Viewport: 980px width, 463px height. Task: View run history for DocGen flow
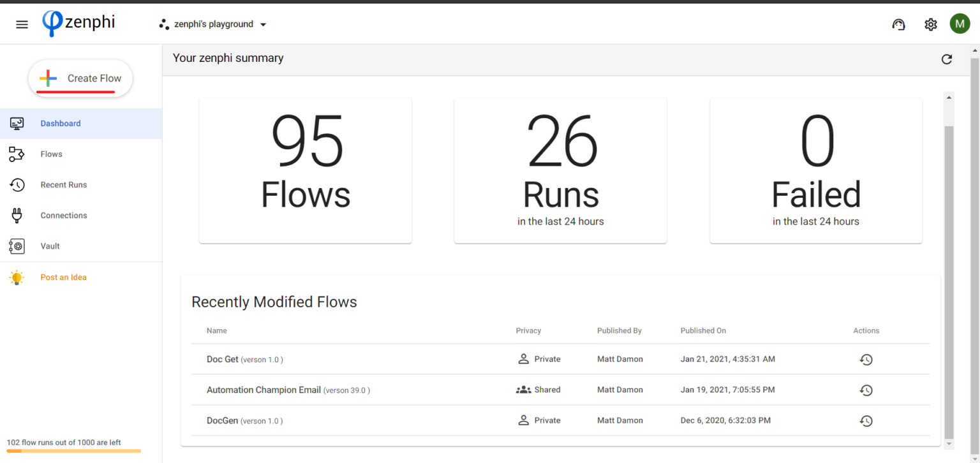[x=866, y=420]
